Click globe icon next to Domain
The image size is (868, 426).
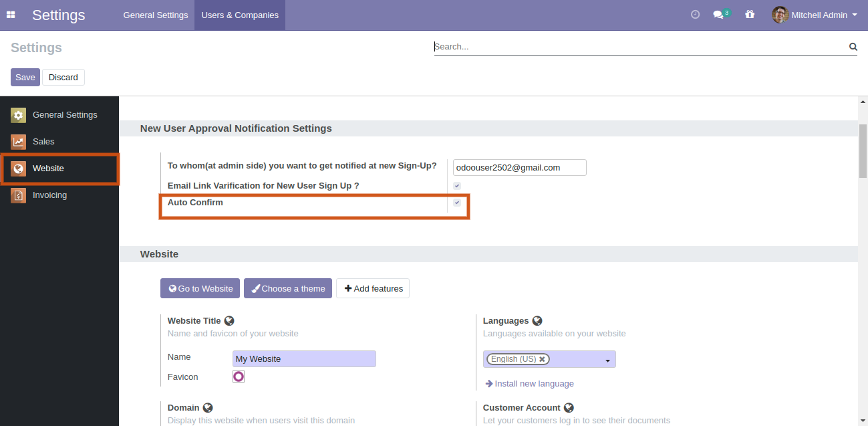(x=208, y=408)
